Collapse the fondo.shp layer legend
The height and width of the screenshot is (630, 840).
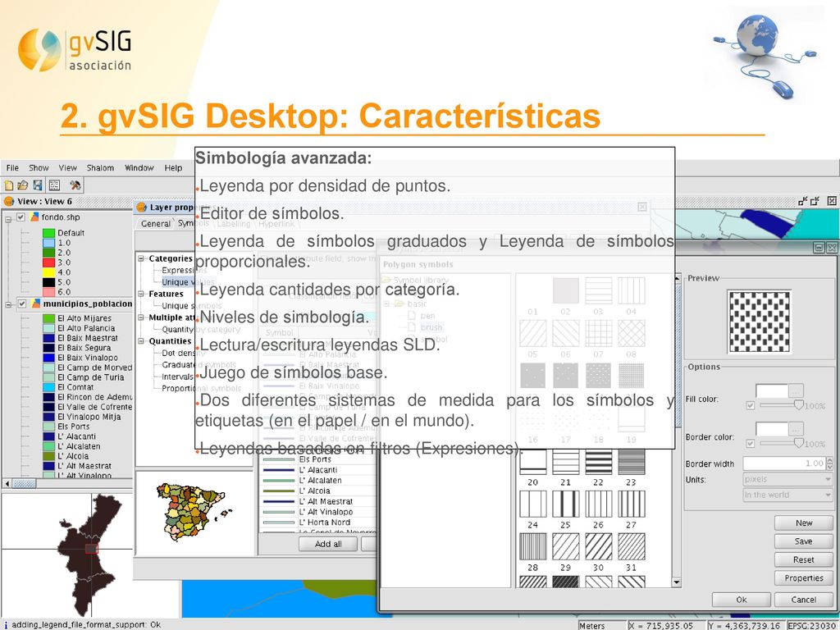pos(8,218)
